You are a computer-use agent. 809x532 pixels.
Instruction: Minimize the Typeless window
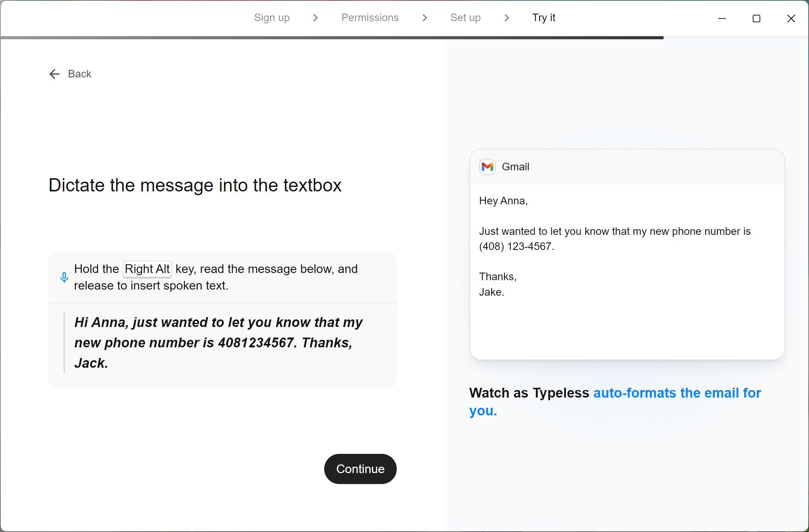[722, 19]
